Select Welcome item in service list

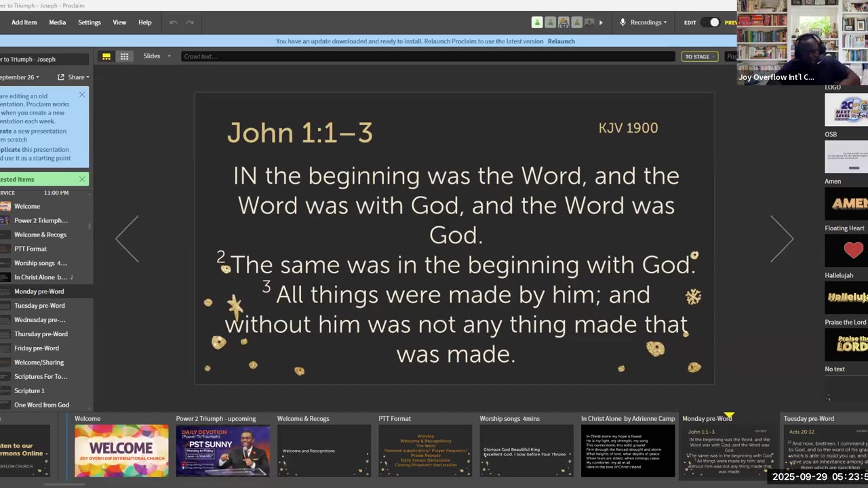coord(45,206)
